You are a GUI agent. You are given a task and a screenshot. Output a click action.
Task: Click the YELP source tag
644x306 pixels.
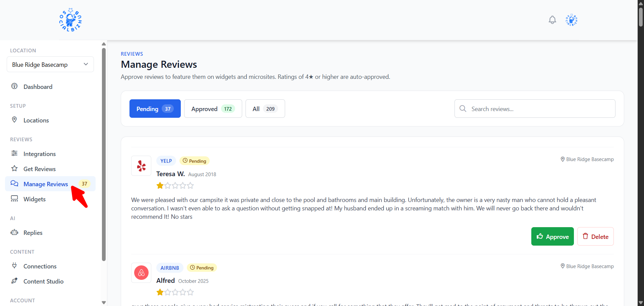(x=166, y=161)
